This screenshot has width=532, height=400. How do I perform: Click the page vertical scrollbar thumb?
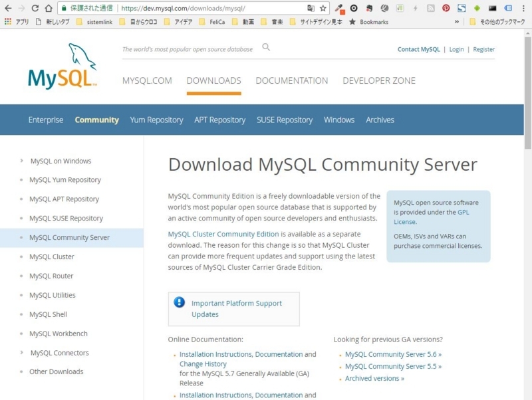[x=527, y=92]
